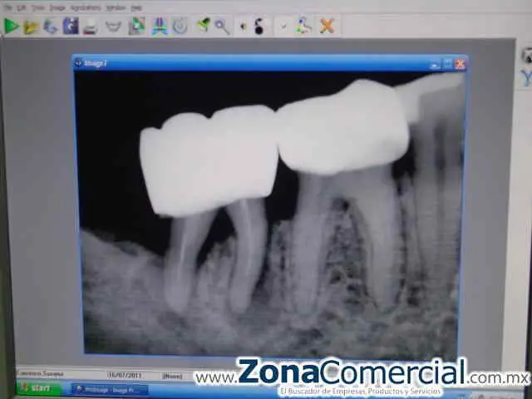Open the File menu
Screen dimensions: 532x399
pyautogui.click(x=7, y=7)
